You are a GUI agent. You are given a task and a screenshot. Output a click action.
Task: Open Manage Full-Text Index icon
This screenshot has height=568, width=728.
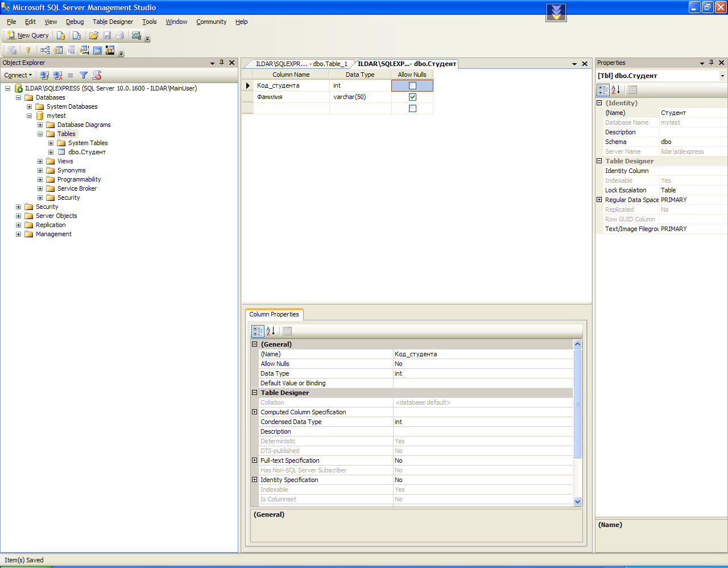point(71,50)
